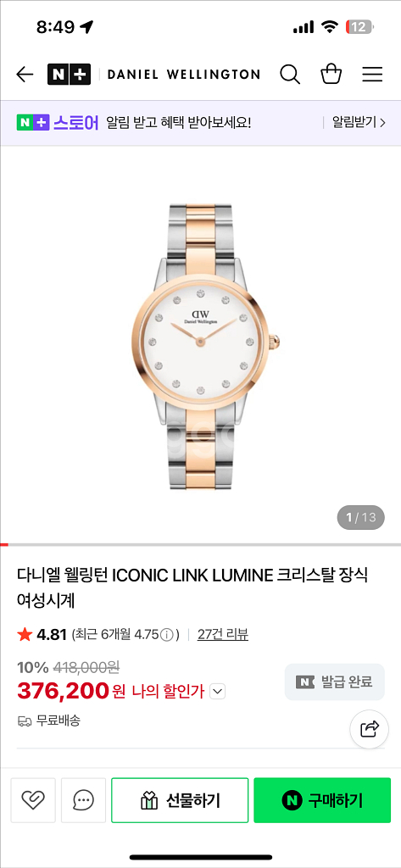Tap 알림받기 chevron link
This screenshot has height=868, width=401.
[359, 122]
